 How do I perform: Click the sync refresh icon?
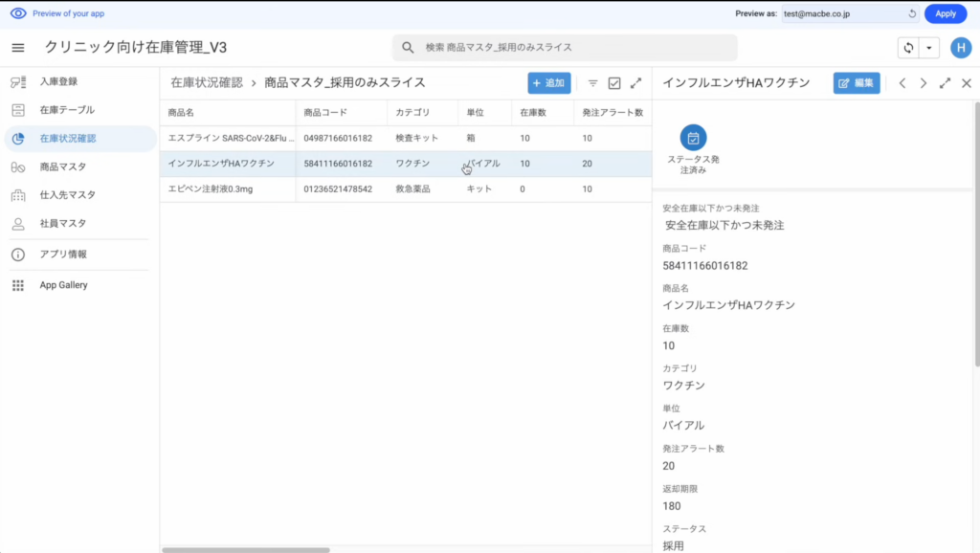click(908, 48)
